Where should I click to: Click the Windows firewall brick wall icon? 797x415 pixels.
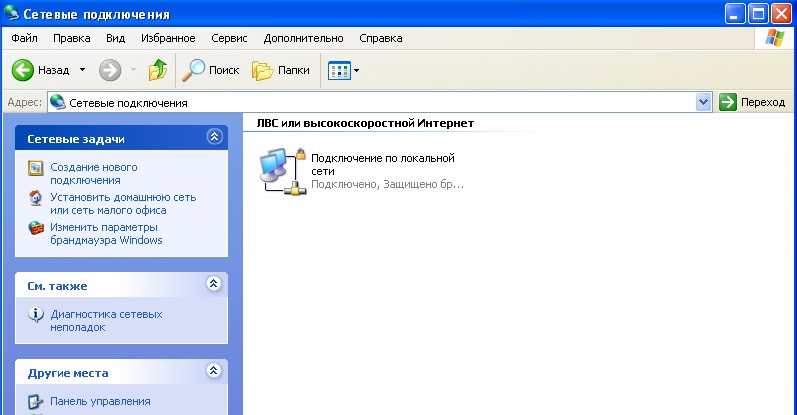click(x=36, y=228)
